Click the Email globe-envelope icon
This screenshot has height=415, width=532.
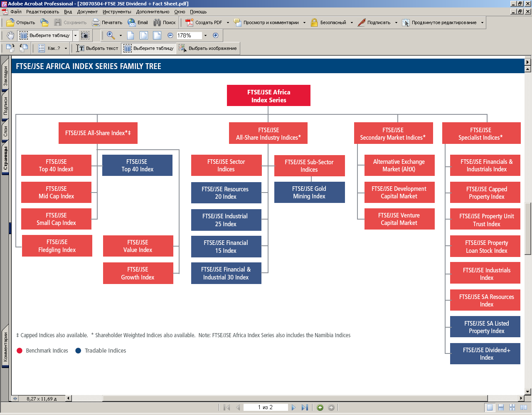click(132, 22)
